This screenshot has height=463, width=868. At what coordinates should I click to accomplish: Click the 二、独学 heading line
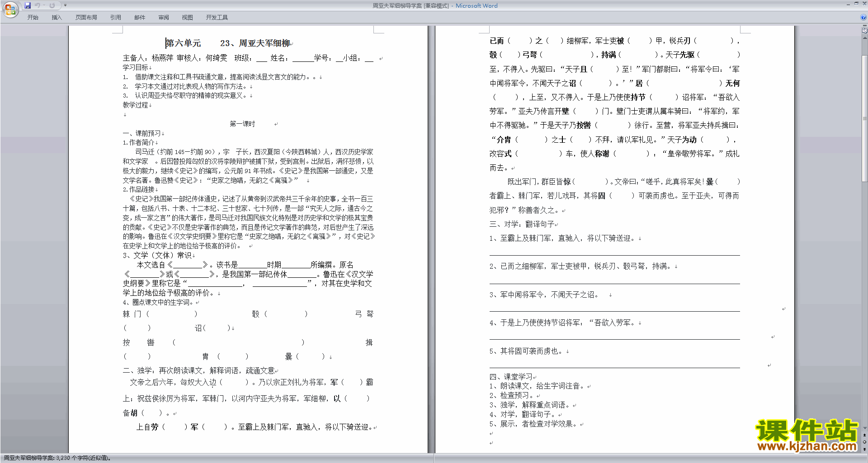pyautogui.click(x=199, y=371)
